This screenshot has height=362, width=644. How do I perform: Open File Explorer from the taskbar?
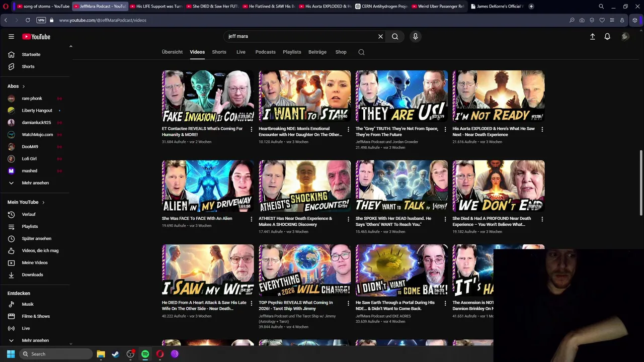coord(101,354)
